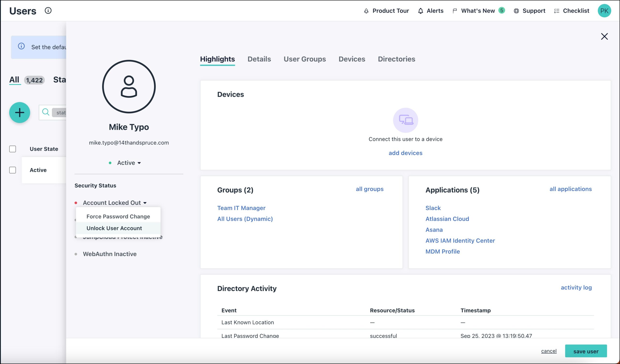The image size is (620, 364).
Task: Click the info icon next to Users
Action: tap(48, 11)
